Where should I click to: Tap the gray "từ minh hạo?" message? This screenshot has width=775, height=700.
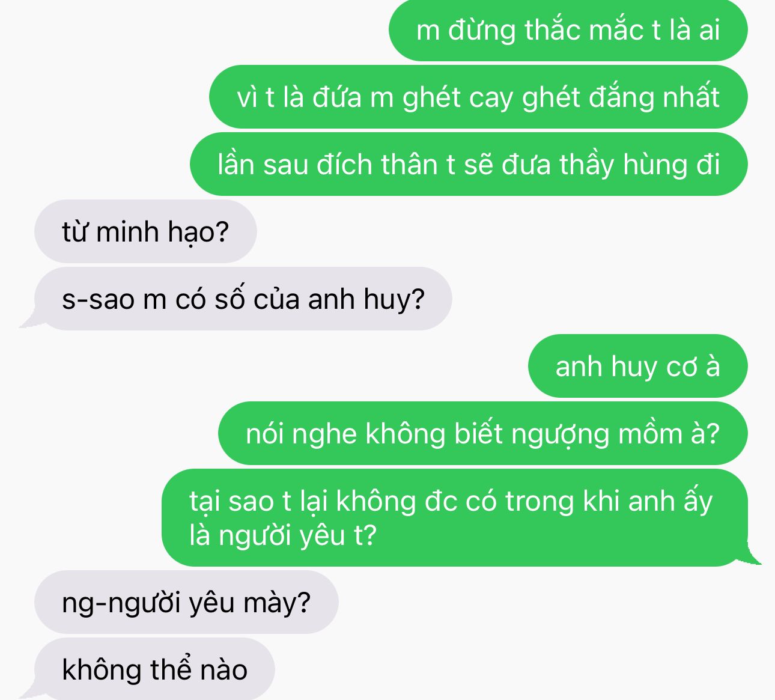coord(145,231)
